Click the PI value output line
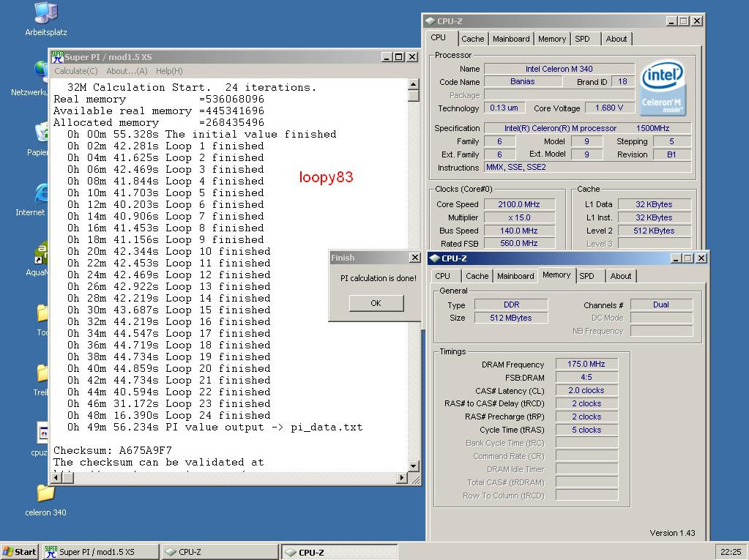This screenshot has height=560, width=749. pyautogui.click(x=215, y=427)
